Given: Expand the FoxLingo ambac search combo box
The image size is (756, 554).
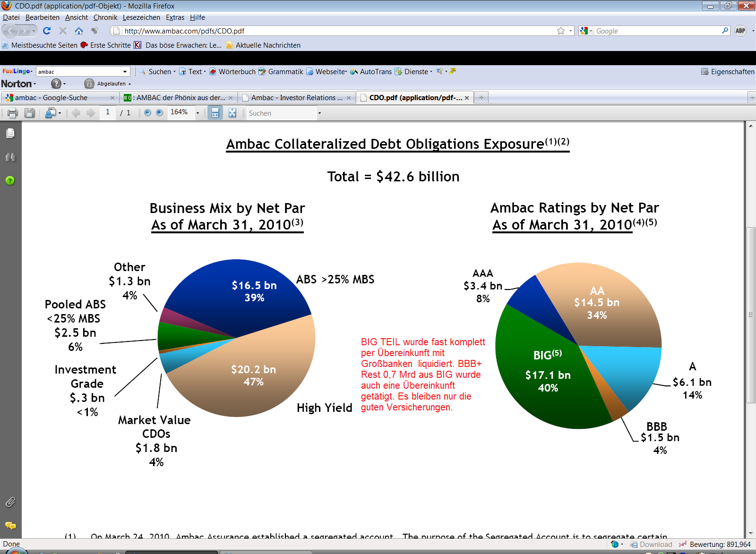Looking at the screenshot, I should pos(125,72).
